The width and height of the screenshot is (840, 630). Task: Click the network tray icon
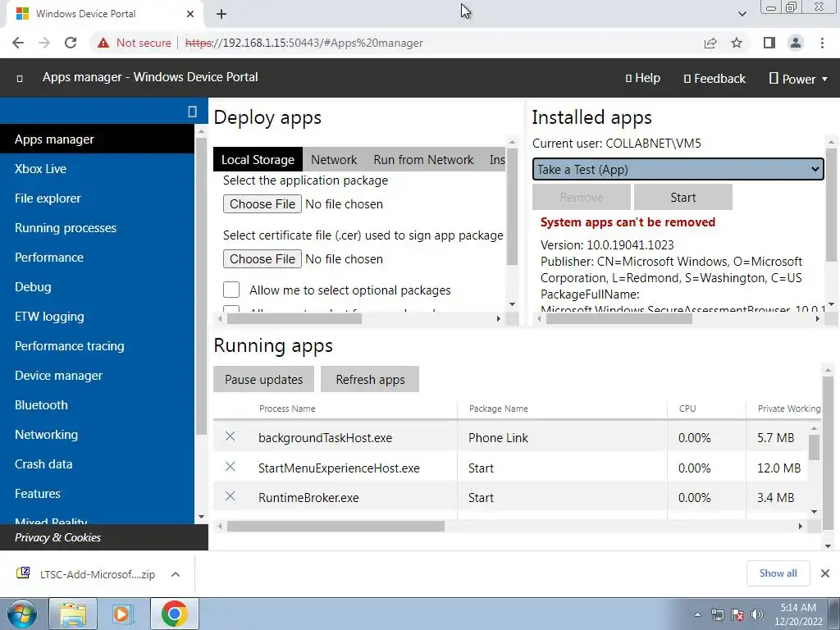(x=717, y=614)
